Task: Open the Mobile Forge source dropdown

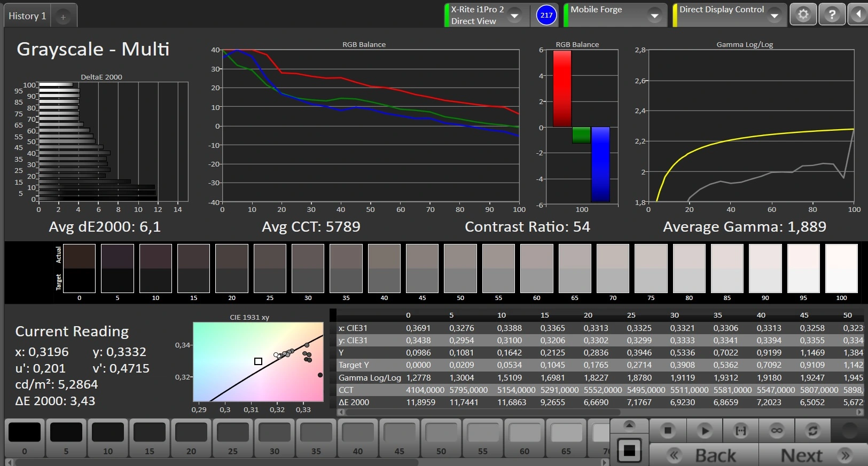Action: point(654,15)
